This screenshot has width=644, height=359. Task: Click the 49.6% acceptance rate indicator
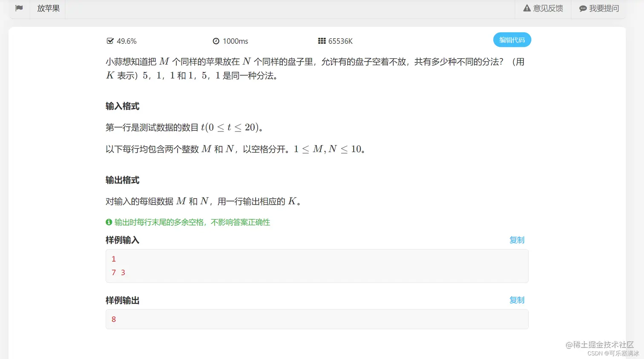(x=126, y=41)
